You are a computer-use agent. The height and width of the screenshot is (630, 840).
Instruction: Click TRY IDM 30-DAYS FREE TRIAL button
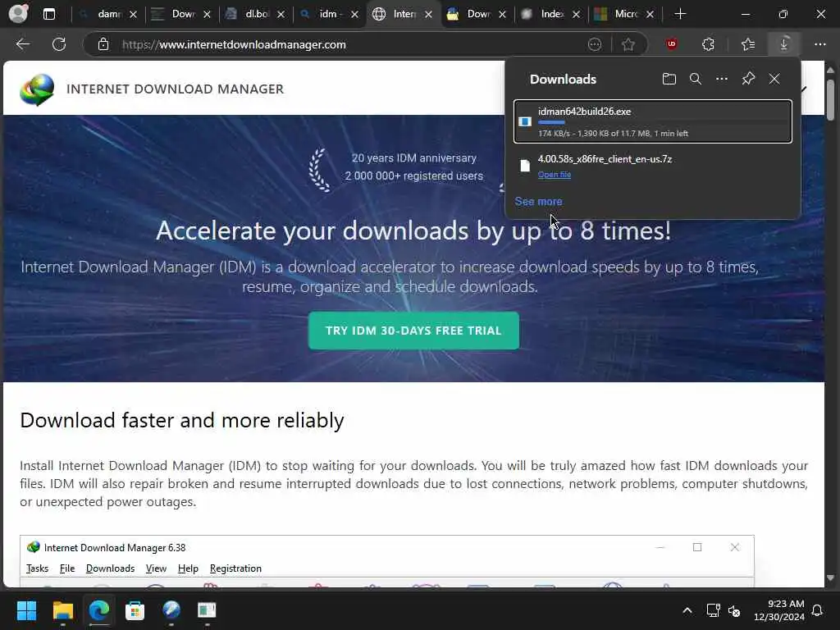[413, 331]
